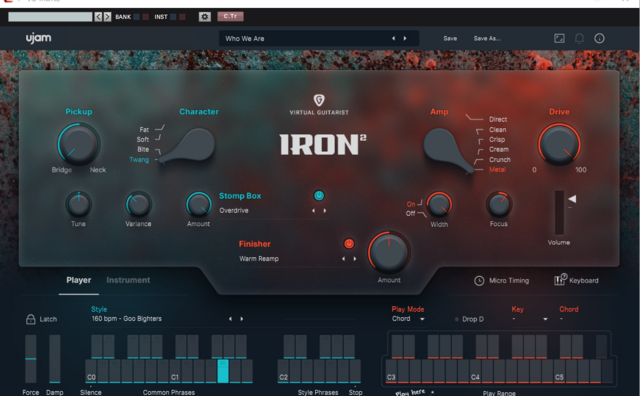This screenshot has height=396, width=640.
Task: Open the Style selector 160 bpm - Goo Bighters
Action: [127, 318]
